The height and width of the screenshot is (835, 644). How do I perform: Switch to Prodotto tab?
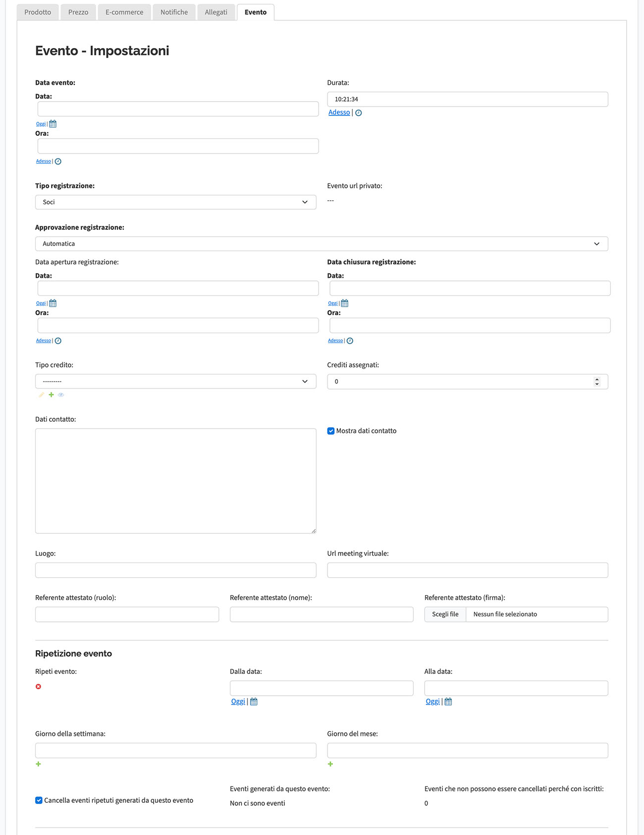(x=38, y=12)
